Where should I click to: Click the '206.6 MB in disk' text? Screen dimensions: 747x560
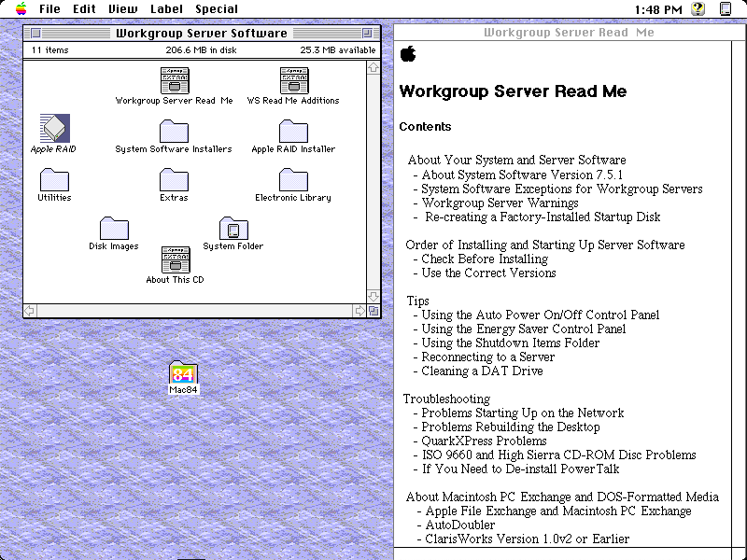tap(201, 50)
